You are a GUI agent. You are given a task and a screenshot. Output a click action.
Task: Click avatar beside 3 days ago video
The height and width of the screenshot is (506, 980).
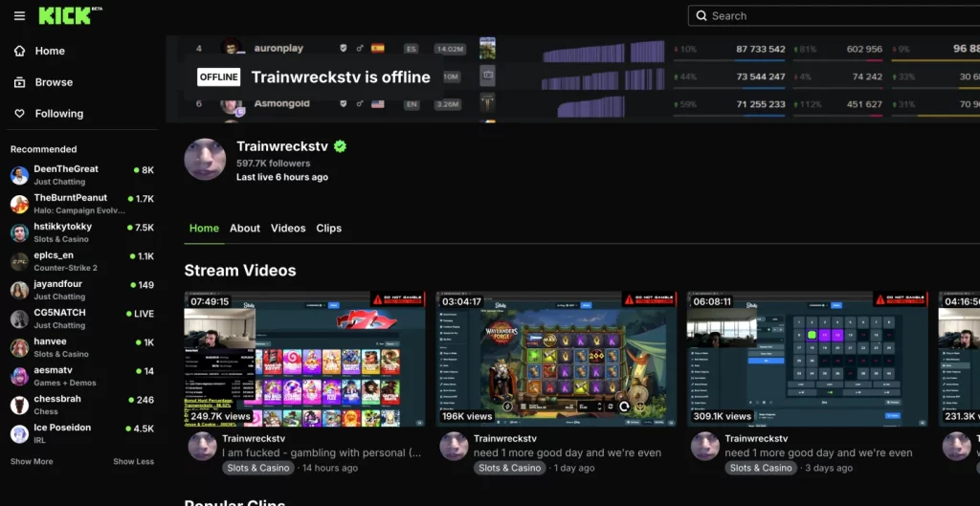(x=705, y=446)
